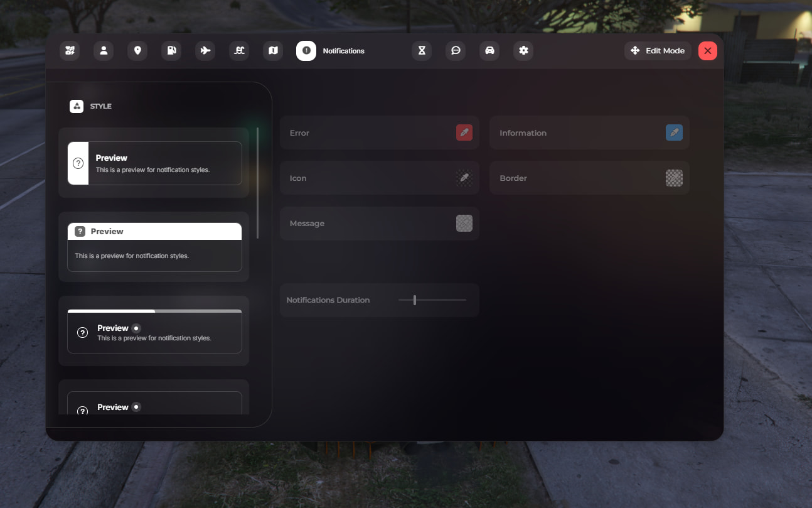Open the location pin tab

click(x=137, y=51)
